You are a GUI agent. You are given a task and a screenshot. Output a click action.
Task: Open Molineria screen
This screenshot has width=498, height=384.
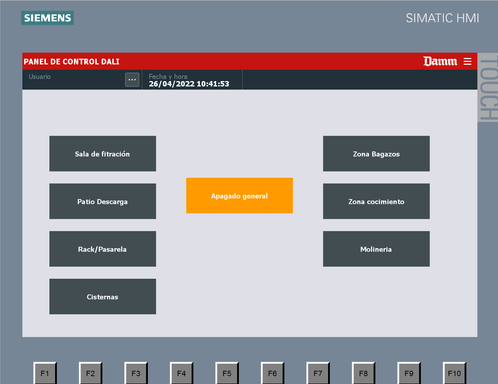[x=376, y=249]
